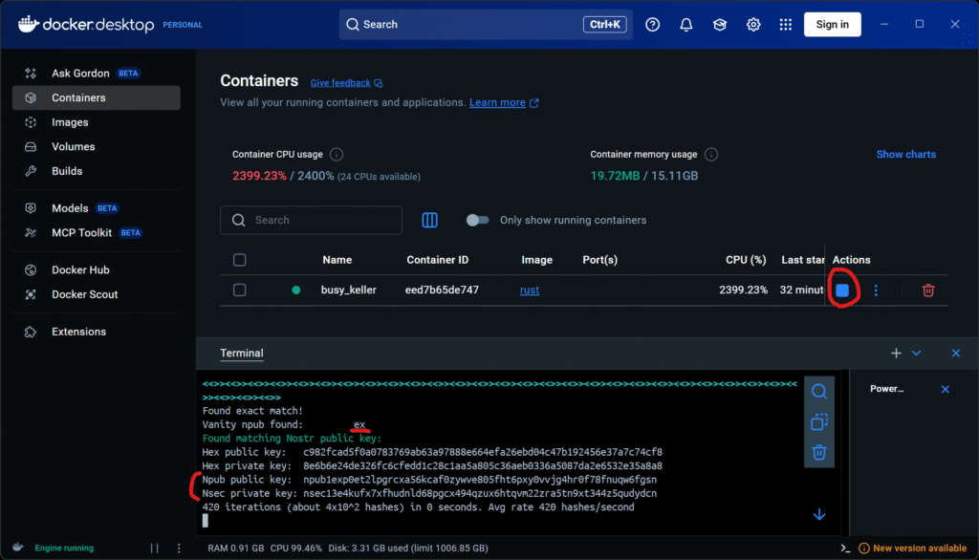This screenshot has height=560, width=979.
Task: Search within terminal output using magnifier icon
Action: coord(819,391)
